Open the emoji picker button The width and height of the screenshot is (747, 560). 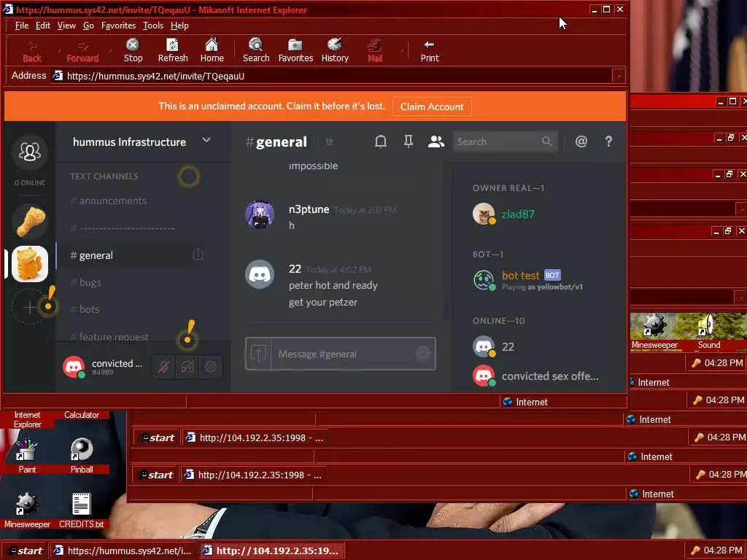pyautogui.click(x=422, y=354)
